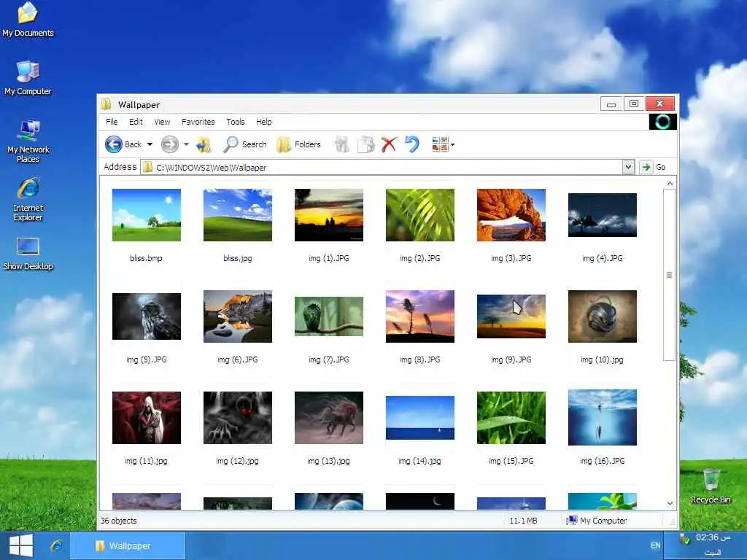Click the '36 objects' status text
Viewport: 747px width, 560px height.
pyautogui.click(x=119, y=521)
